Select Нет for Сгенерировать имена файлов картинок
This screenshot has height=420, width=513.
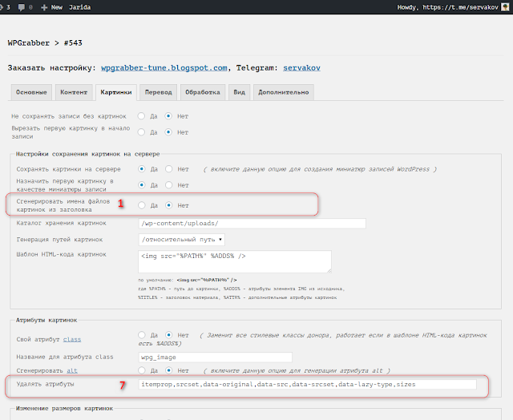click(x=169, y=205)
